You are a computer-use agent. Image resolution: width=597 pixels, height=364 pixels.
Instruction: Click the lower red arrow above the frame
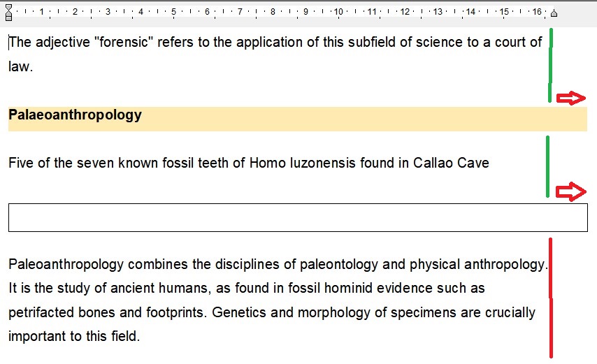tap(570, 191)
